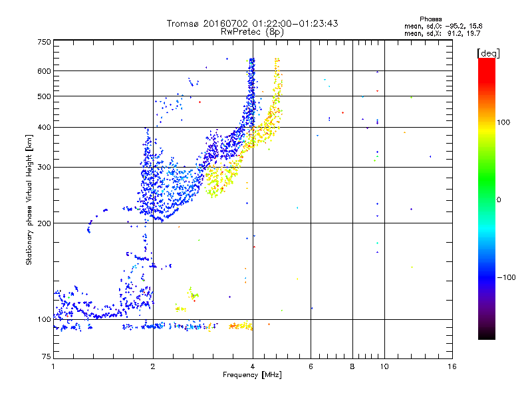Click the y-axis tick label "750"
Viewport: 532px width, 399px height.
[44, 42]
